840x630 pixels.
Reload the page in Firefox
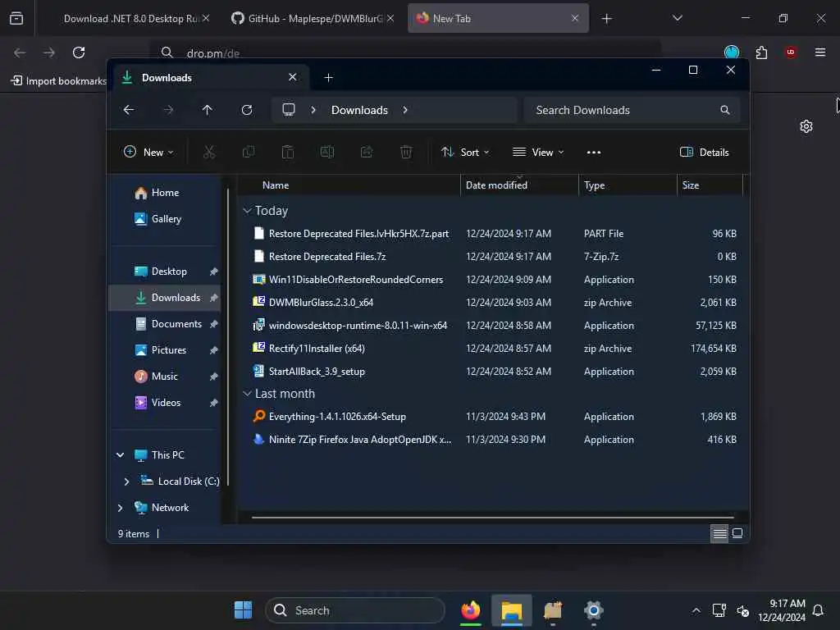[x=79, y=52]
